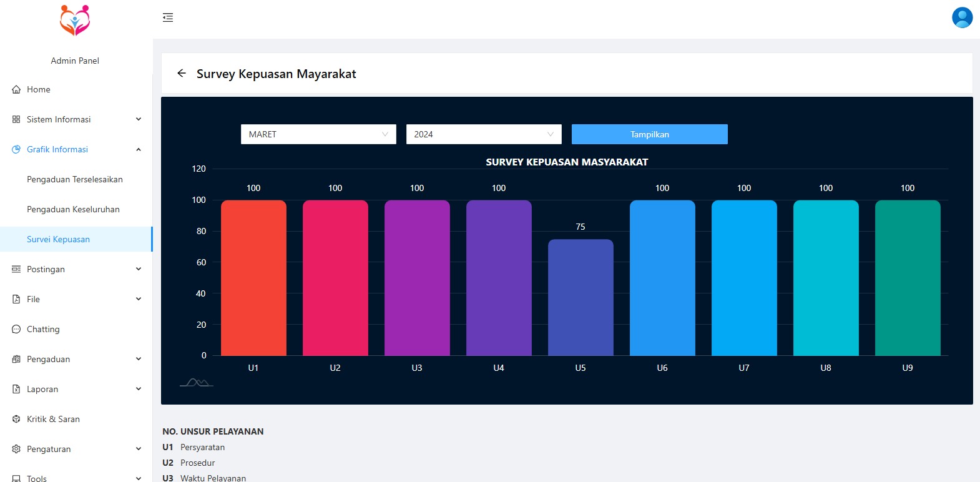Select Survei Kepuasan submenu
The image size is (980, 482).
tap(76, 239)
